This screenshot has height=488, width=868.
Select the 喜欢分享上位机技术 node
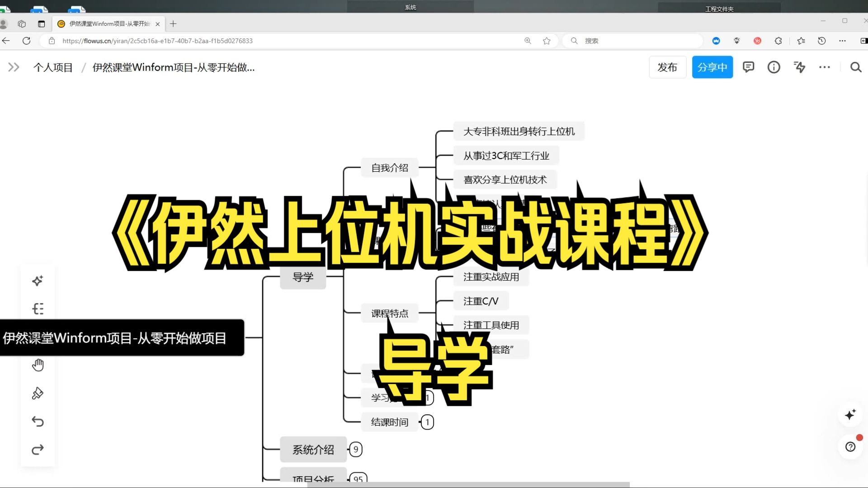(505, 180)
